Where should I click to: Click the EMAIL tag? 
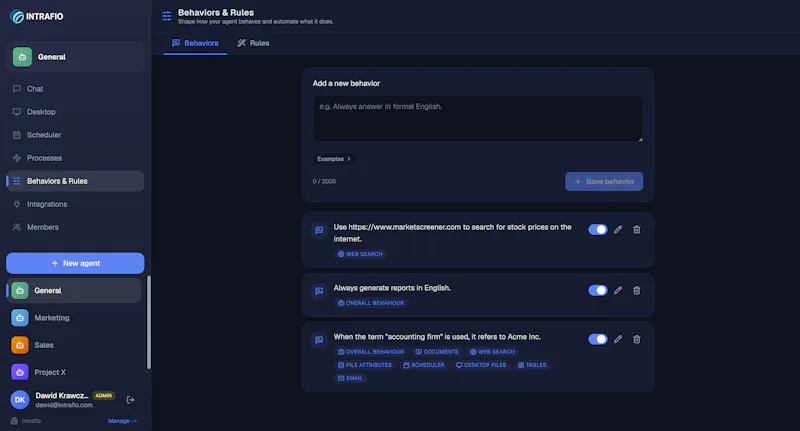pyautogui.click(x=350, y=378)
